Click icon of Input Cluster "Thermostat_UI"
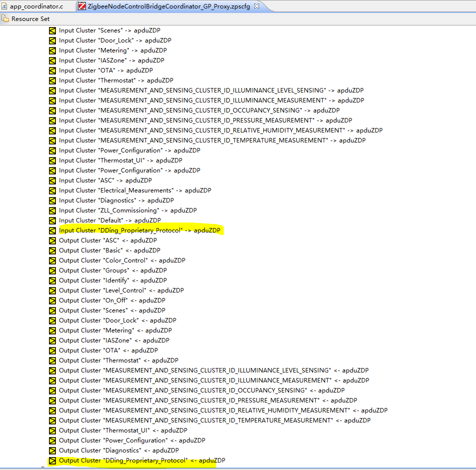 (52, 160)
